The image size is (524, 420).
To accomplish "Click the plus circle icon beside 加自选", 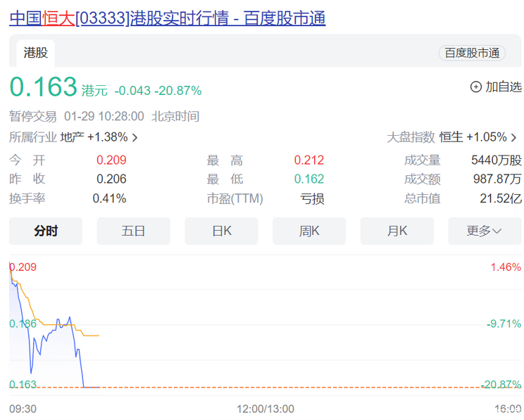I will (475, 87).
